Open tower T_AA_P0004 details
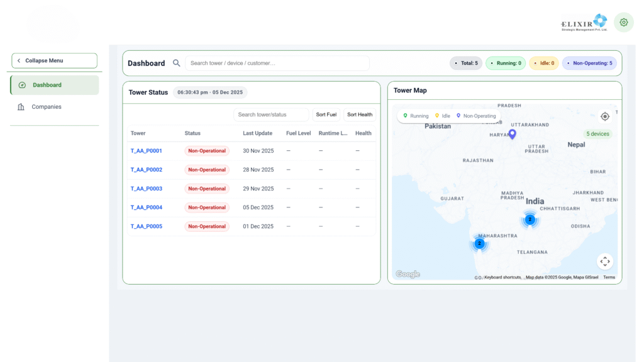The height and width of the screenshot is (362, 644). 146,207
